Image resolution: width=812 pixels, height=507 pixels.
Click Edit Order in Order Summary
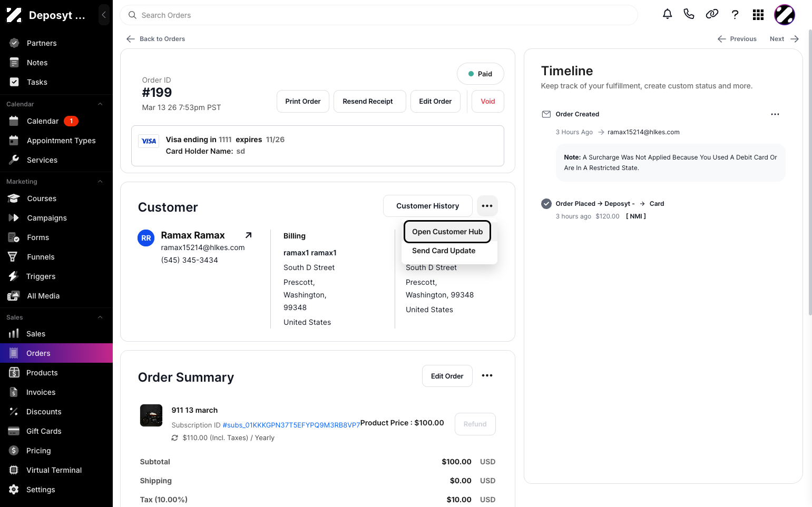(x=447, y=376)
